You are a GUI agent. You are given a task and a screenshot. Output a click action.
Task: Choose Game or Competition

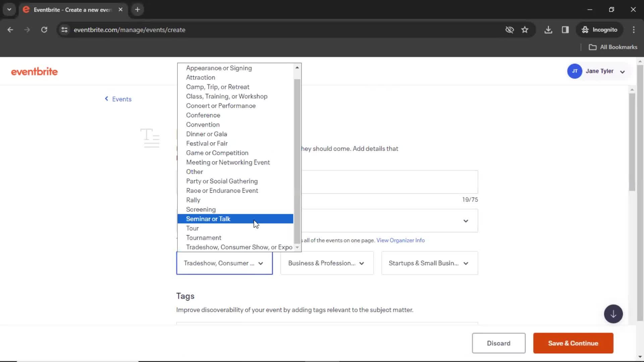click(x=235, y=153)
